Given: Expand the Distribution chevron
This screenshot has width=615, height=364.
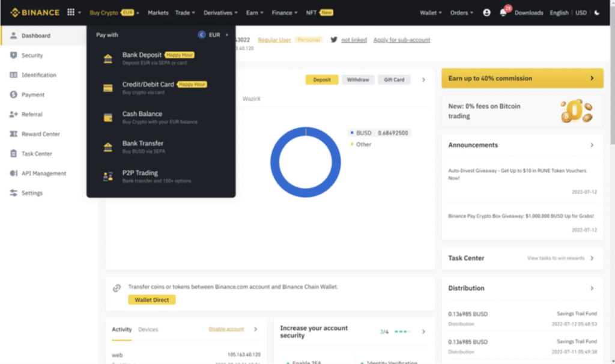Looking at the screenshot, I should (592, 288).
